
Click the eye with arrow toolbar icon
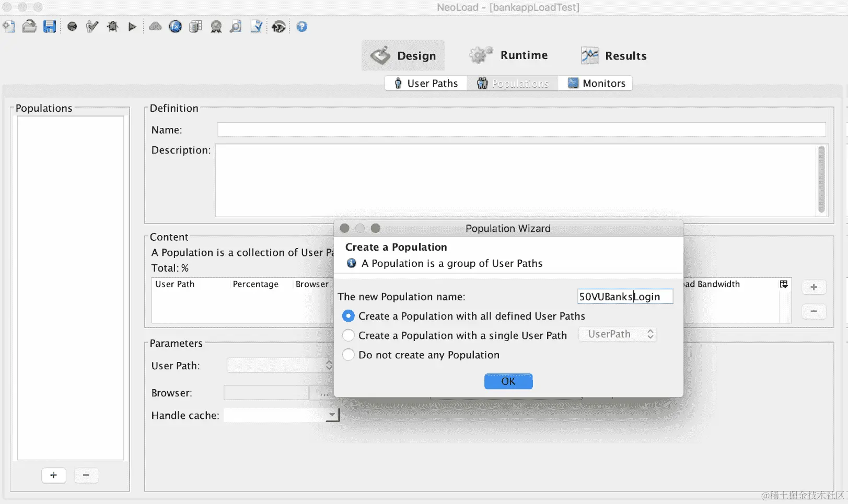point(279,27)
